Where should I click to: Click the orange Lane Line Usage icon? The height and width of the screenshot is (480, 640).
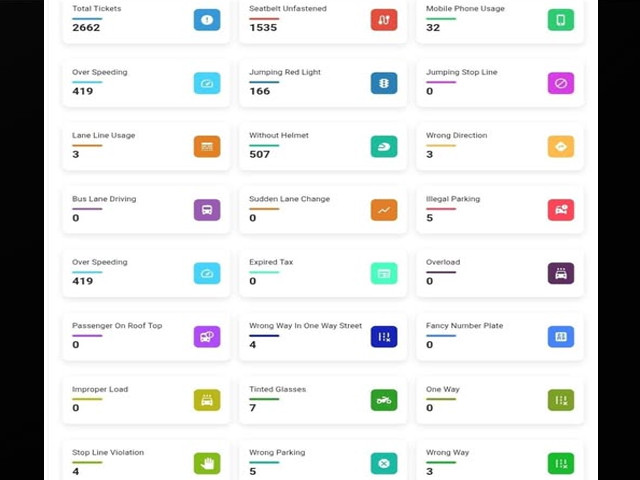click(x=207, y=146)
